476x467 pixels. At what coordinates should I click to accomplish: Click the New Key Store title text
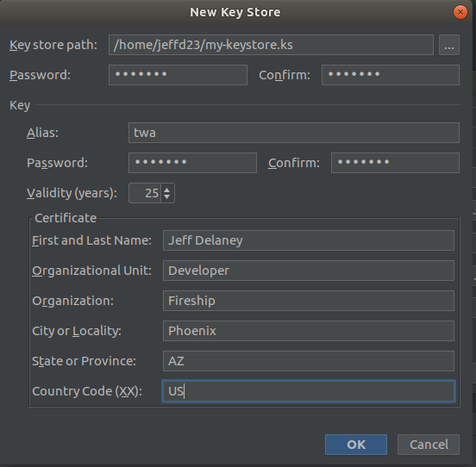[235, 12]
